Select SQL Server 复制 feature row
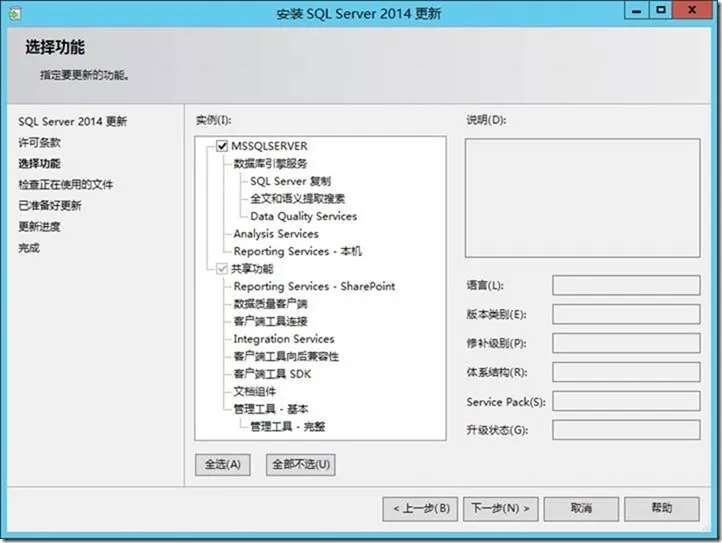The image size is (722, 543). 291,181
